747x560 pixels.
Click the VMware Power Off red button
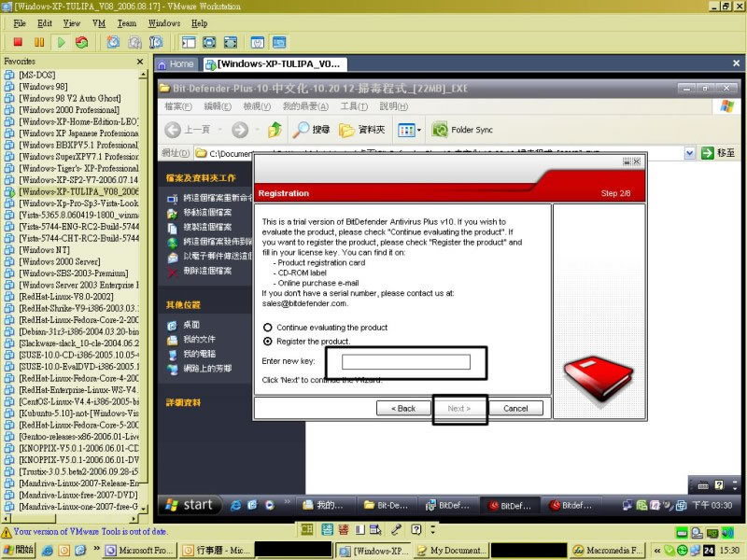coord(18,42)
